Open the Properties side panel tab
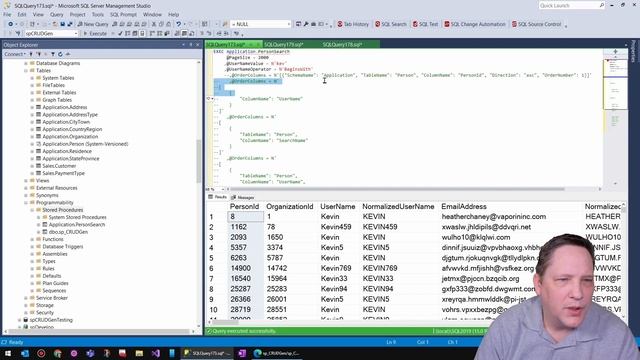This screenshot has height=360, width=640. click(x=633, y=52)
